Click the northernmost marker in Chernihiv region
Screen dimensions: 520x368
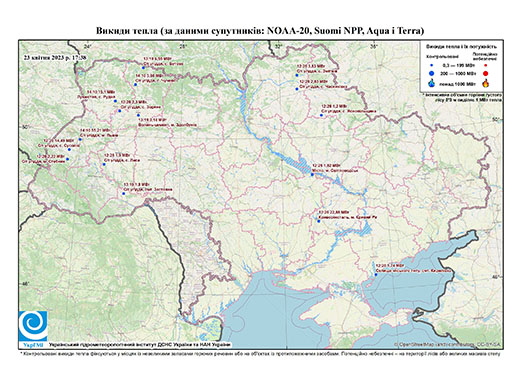297,75
